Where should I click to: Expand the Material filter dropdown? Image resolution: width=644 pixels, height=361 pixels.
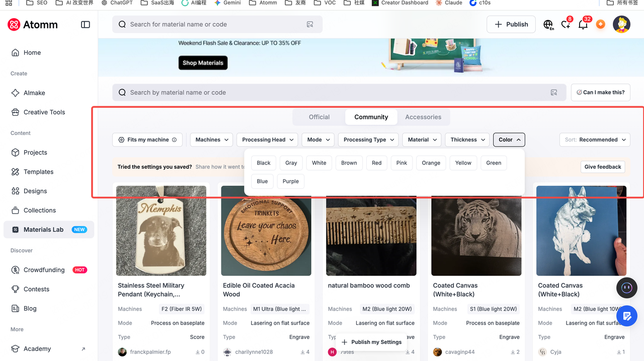click(422, 140)
